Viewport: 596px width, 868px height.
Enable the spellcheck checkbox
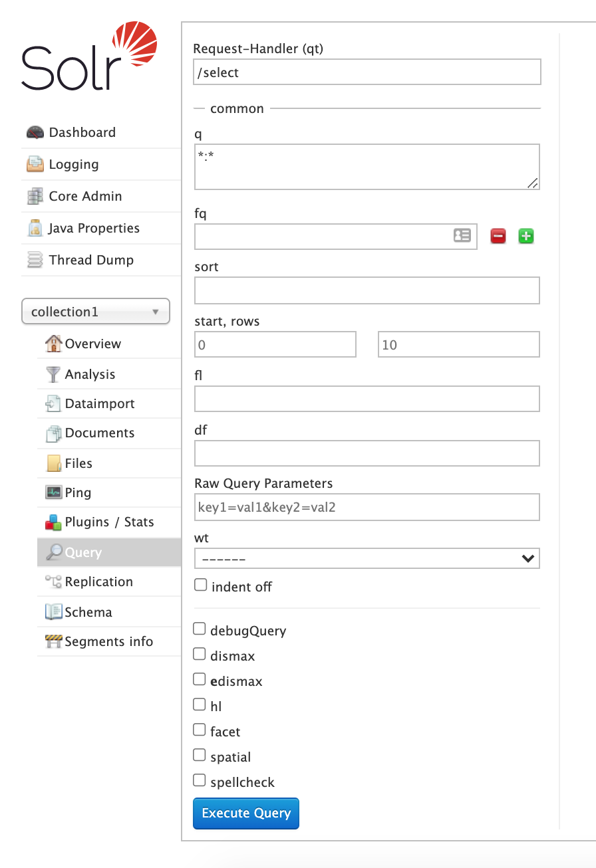point(200,781)
